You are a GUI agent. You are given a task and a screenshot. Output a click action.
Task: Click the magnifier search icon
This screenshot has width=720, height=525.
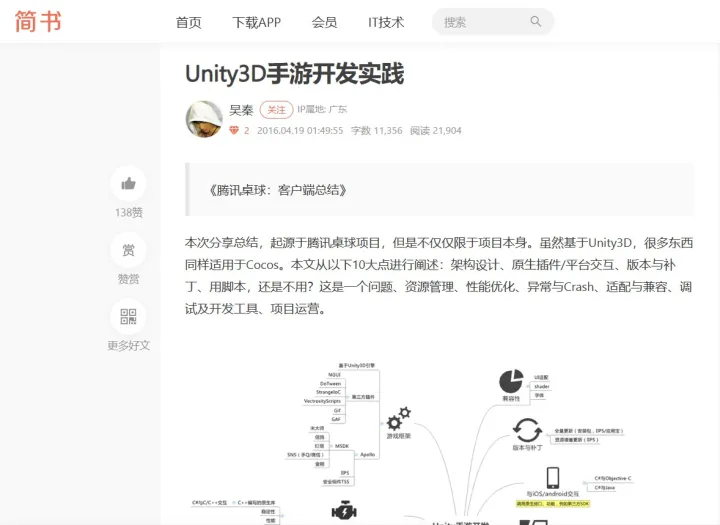pyautogui.click(x=535, y=21)
